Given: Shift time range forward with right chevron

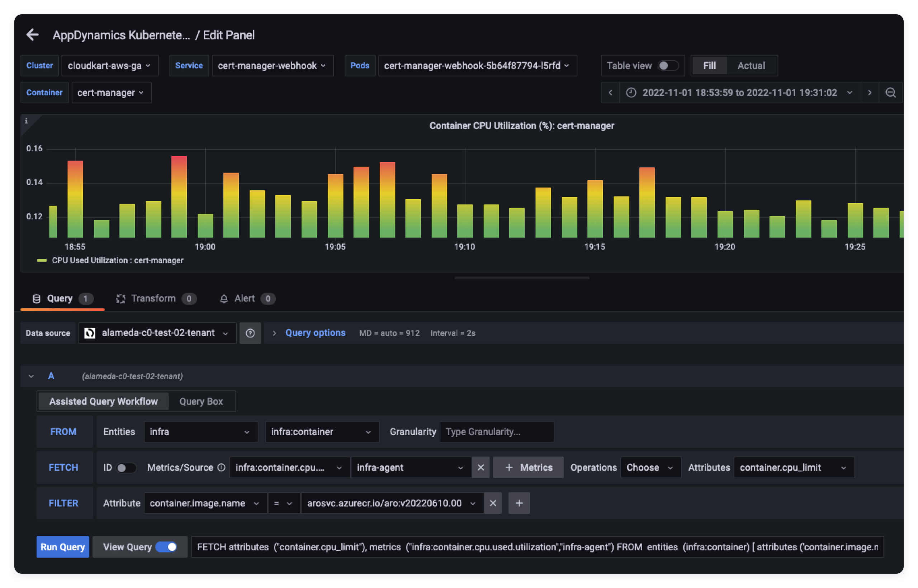Looking at the screenshot, I should 870,93.
